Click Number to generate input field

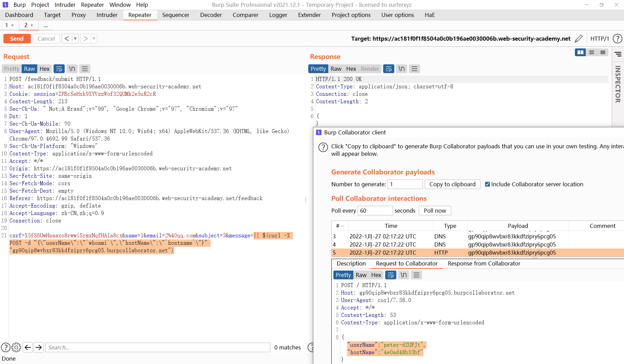[405, 184]
